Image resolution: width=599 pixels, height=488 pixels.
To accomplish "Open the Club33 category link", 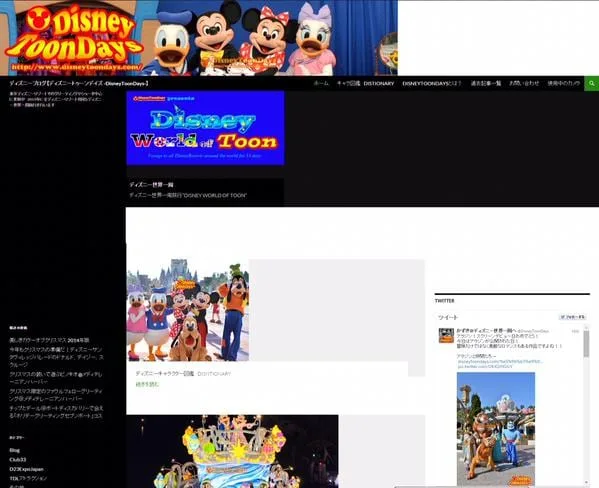I will 18,460.
